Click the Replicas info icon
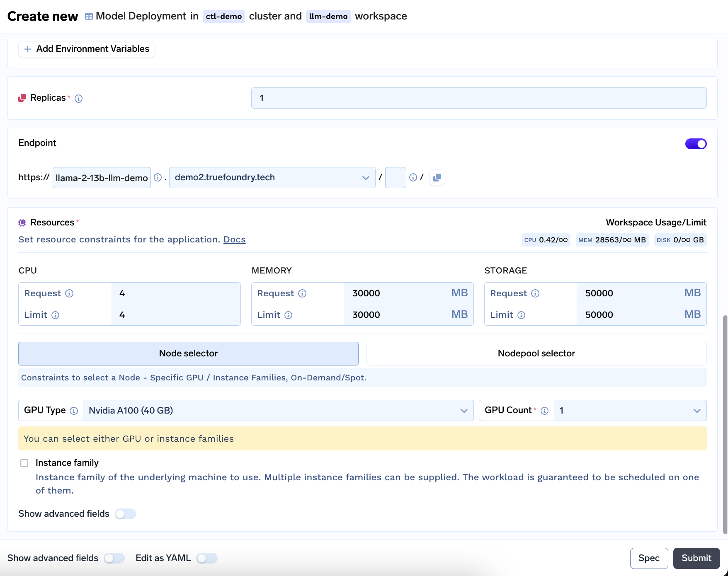The width and height of the screenshot is (728, 576). 78,99
